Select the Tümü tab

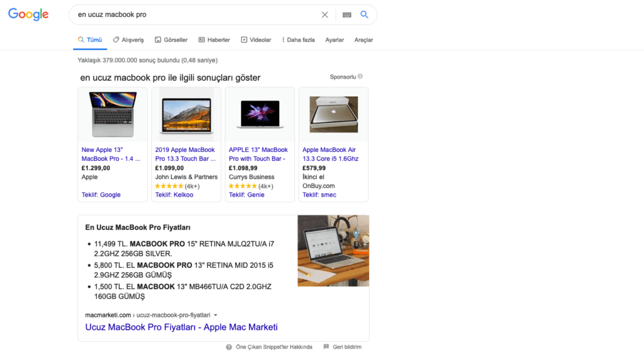click(x=90, y=40)
